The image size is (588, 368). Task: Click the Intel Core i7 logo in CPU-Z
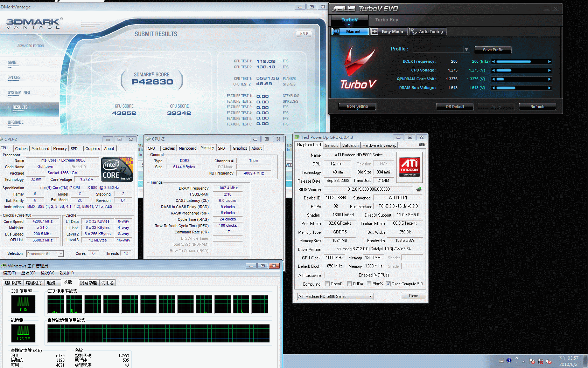pos(117,169)
